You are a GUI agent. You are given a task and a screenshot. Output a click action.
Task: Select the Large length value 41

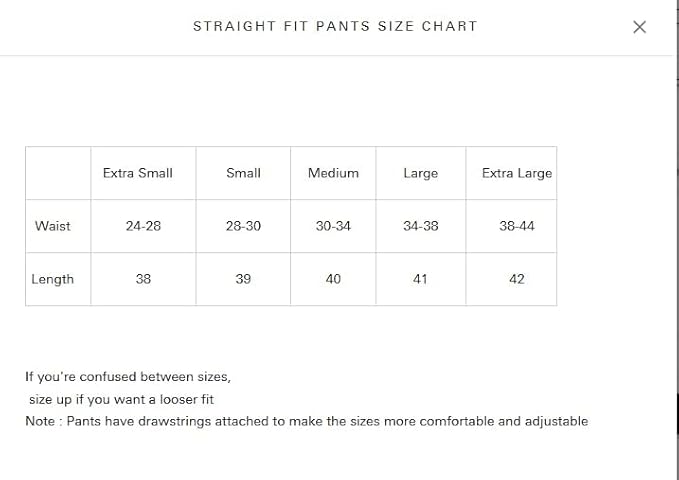tap(420, 279)
